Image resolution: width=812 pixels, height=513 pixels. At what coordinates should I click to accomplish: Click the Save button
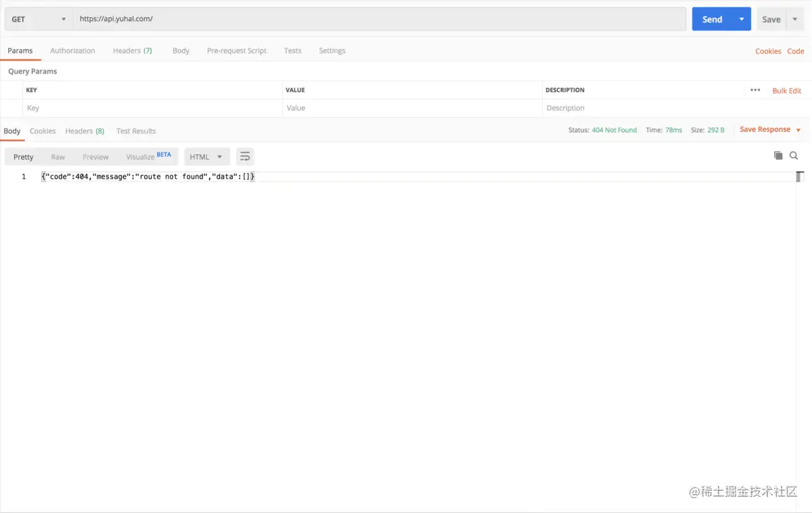click(x=771, y=19)
